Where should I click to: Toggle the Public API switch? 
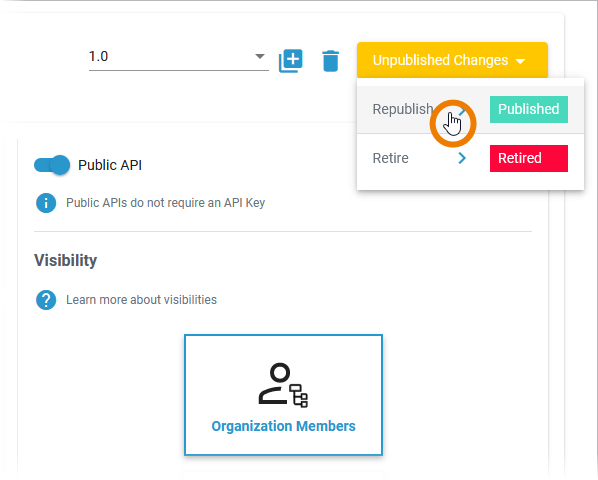click(52, 165)
